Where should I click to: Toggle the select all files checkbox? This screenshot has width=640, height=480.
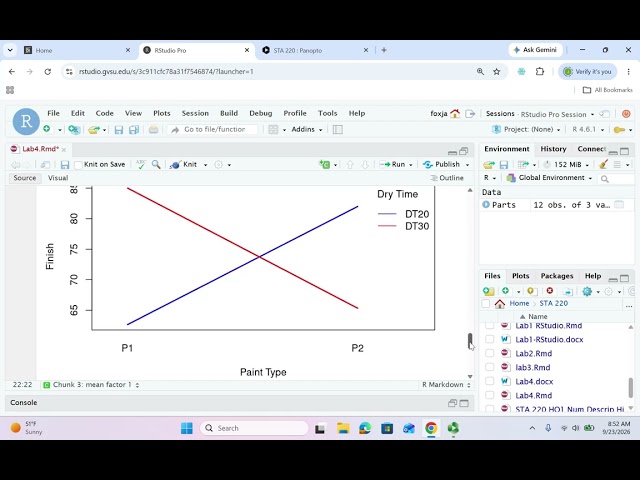(485, 304)
